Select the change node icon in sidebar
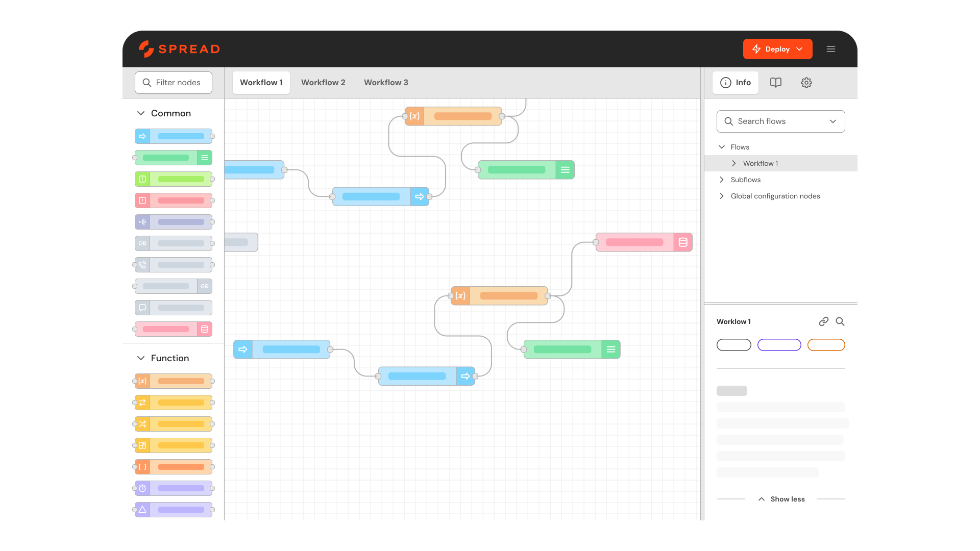The image size is (980, 551). [143, 403]
